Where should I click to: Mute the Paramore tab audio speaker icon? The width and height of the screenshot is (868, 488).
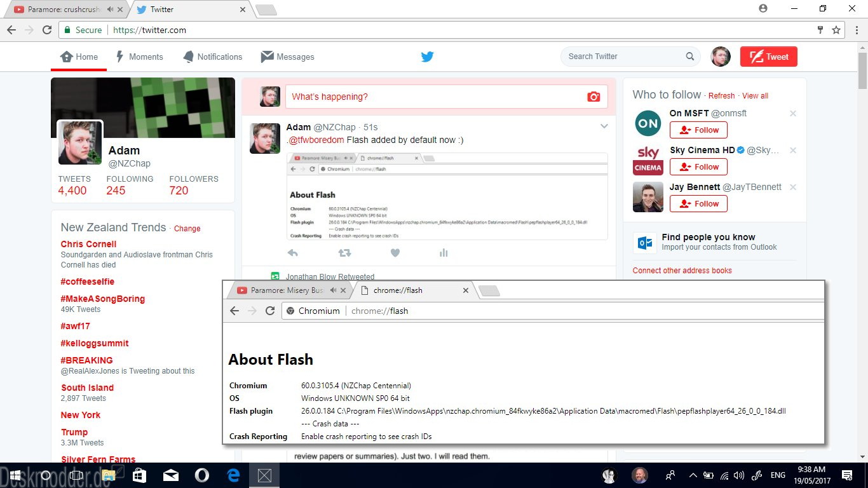tap(110, 10)
